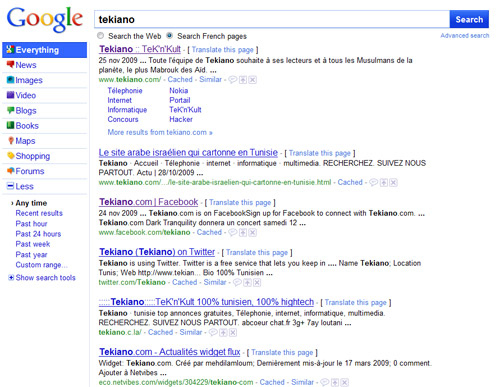Promote the www.tekiano.com result with arrow icon

[x=243, y=80]
